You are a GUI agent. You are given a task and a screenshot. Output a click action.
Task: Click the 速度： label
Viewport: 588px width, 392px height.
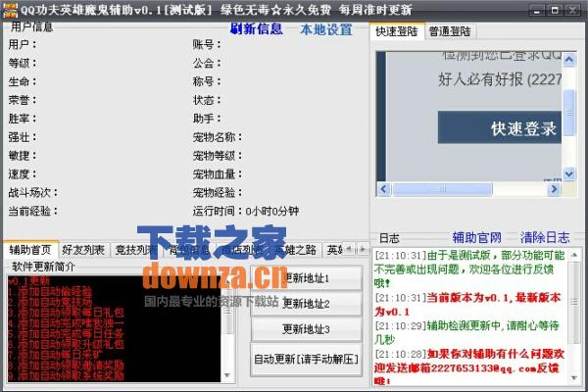click(x=23, y=174)
